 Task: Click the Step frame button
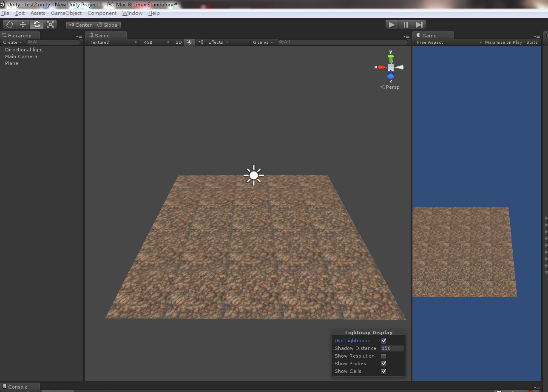[x=419, y=25]
